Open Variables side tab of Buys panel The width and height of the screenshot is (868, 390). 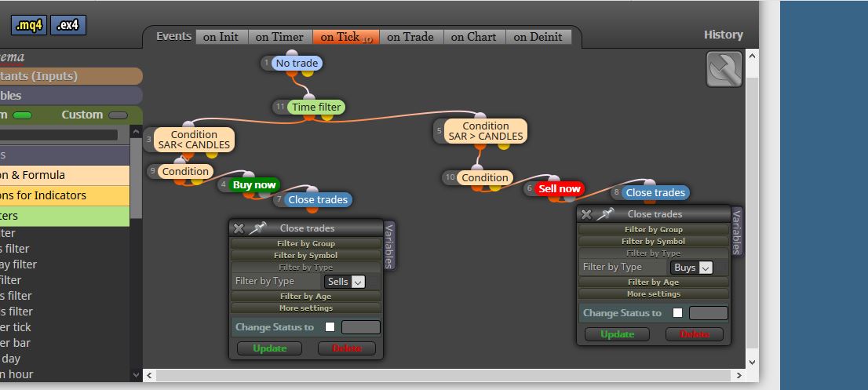(x=737, y=232)
